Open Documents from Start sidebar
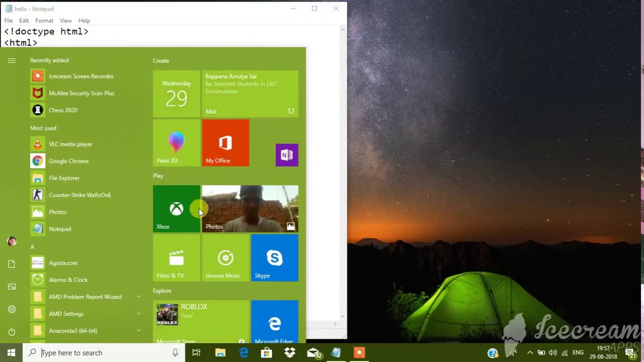The height and width of the screenshot is (362, 644). (x=12, y=264)
